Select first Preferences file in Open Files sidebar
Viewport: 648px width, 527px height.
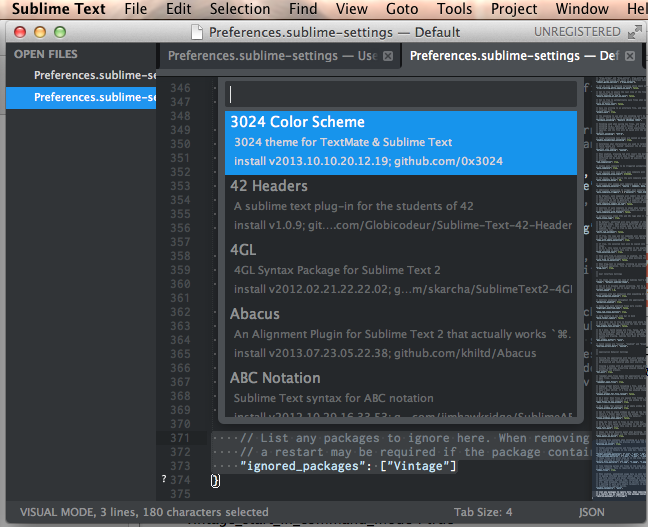click(81, 75)
